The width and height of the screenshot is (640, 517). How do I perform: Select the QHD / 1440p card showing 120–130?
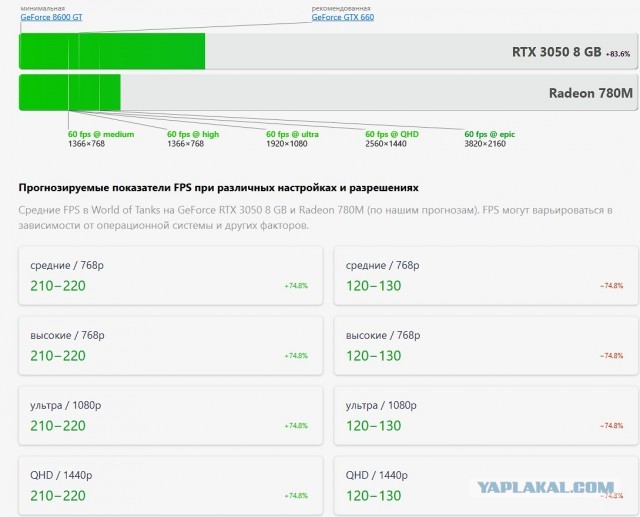click(486, 486)
